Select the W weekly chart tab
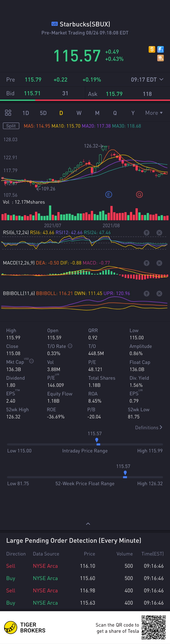 79,113
